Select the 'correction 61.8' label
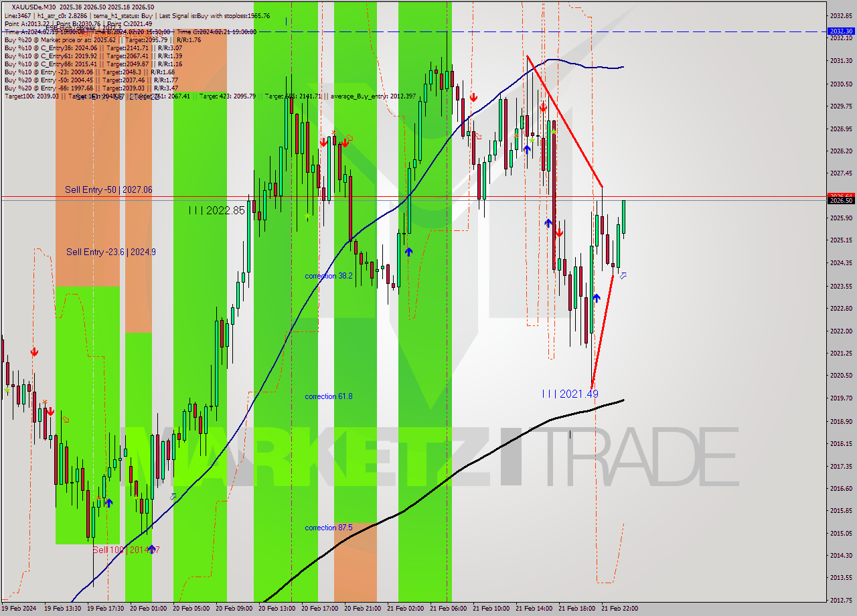Image resolution: width=857 pixels, height=616 pixels. (329, 396)
